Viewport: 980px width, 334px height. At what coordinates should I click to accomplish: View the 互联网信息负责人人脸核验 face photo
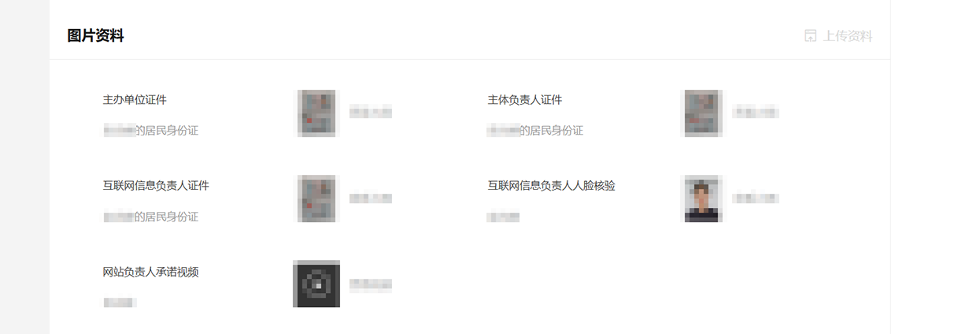point(701,199)
